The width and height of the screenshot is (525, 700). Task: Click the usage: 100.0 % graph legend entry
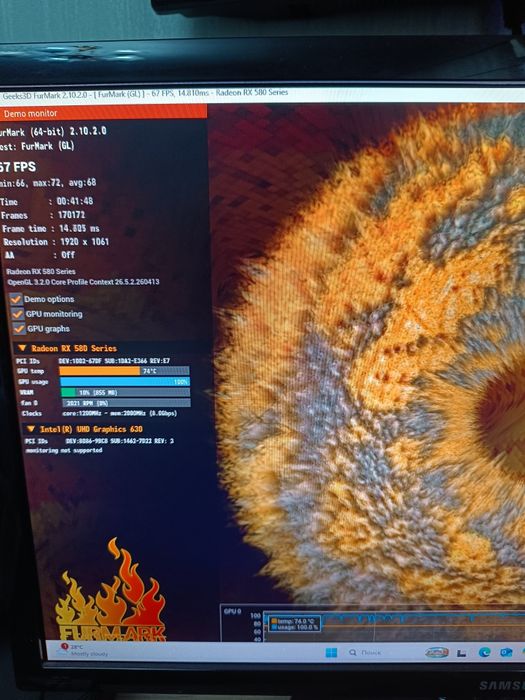[x=295, y=627]
